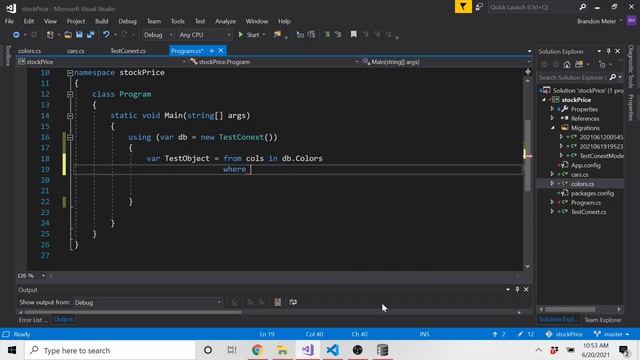Click the pending changes pencil count in the status bar
Image resolution: width=640 pixels, height=360 pixels.
(x=526, y=334)
